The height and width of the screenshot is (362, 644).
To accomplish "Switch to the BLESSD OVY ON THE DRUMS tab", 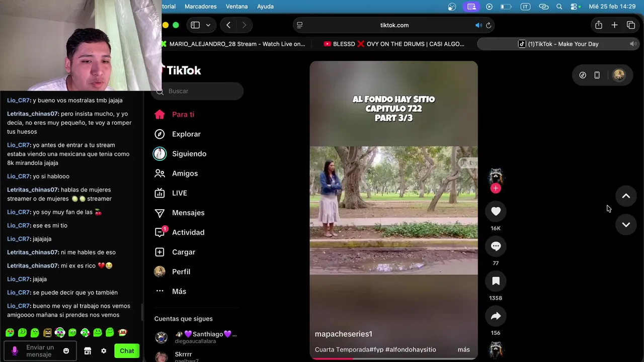I will tap(395, 44).
